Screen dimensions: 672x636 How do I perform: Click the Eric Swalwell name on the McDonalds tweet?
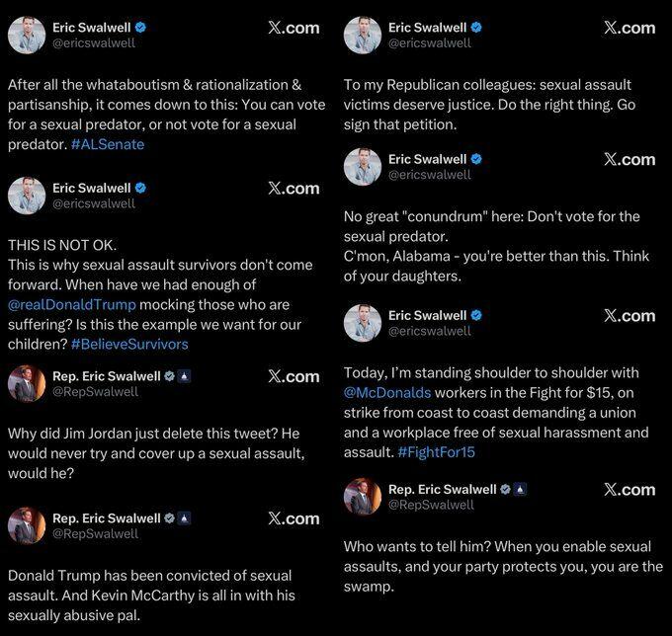point(427,316)
